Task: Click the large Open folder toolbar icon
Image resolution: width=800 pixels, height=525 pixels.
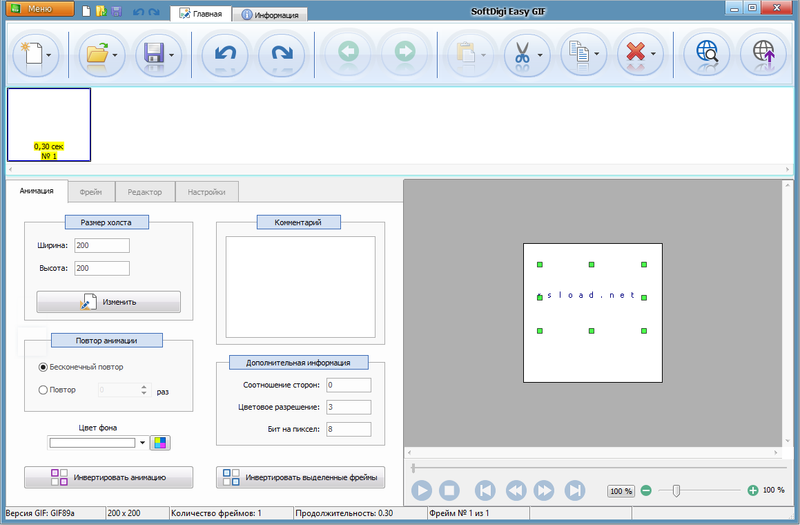Action: coord(97,54)
